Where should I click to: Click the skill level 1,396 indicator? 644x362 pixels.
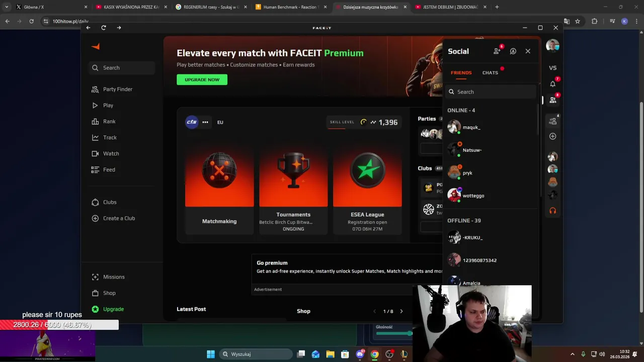tap(364, 122)
